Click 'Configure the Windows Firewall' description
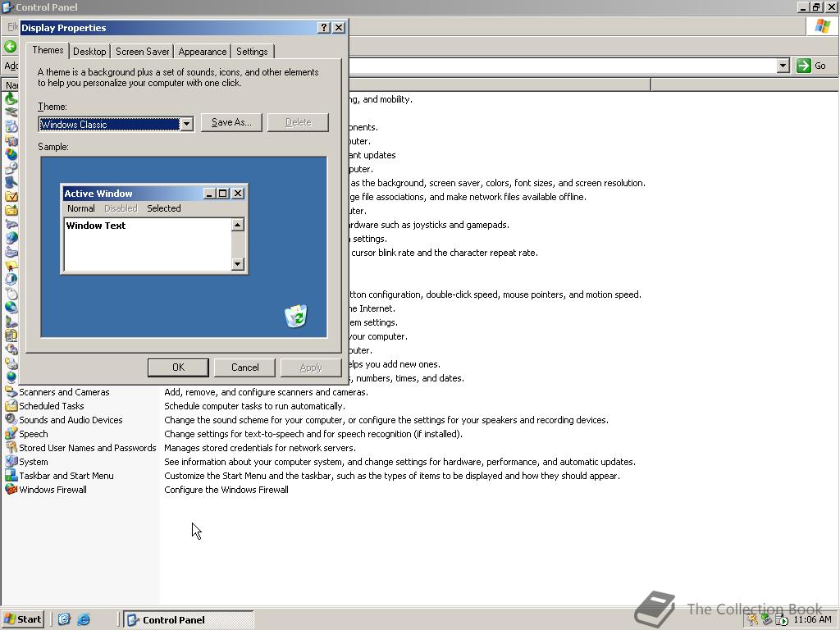The image size is (840, 630). 226,490
